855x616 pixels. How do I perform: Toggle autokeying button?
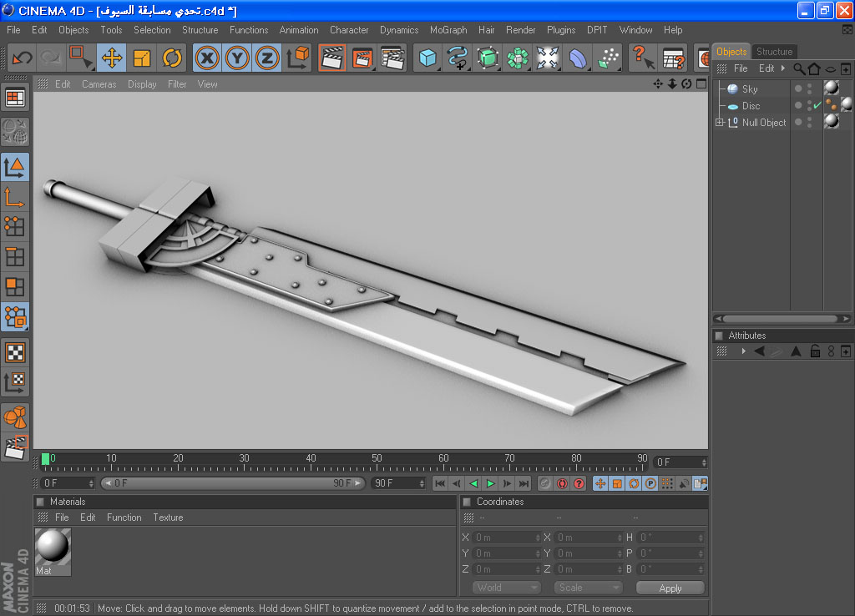point(562,483)
